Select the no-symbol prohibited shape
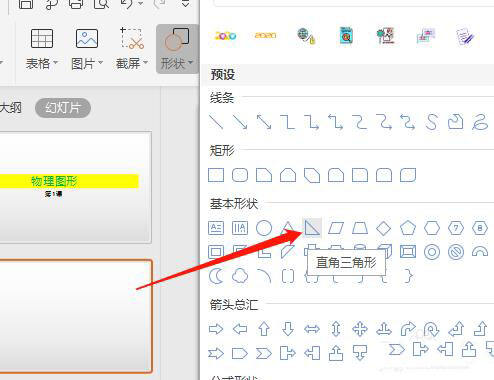The image size is (494, 380). point(456,252)
